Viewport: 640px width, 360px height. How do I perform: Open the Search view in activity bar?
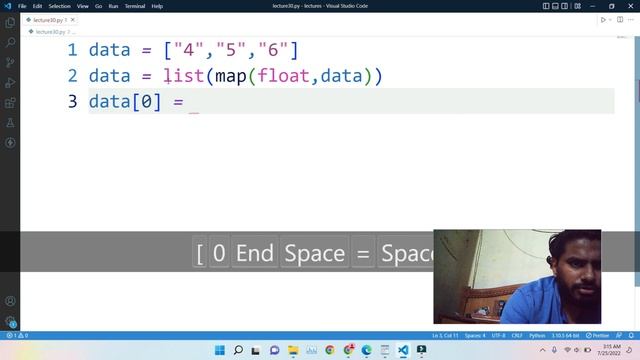[10, 42]
